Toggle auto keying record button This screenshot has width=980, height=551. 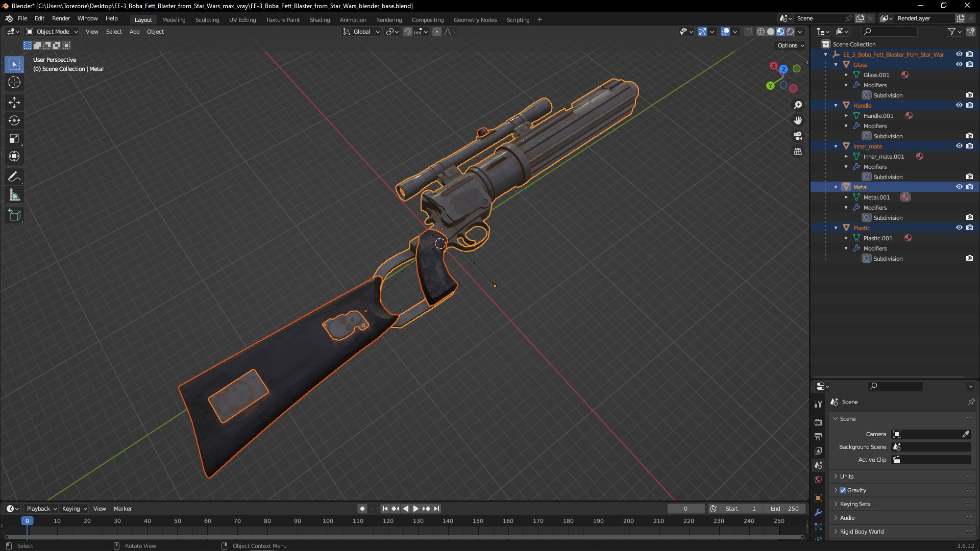point(362,509)
